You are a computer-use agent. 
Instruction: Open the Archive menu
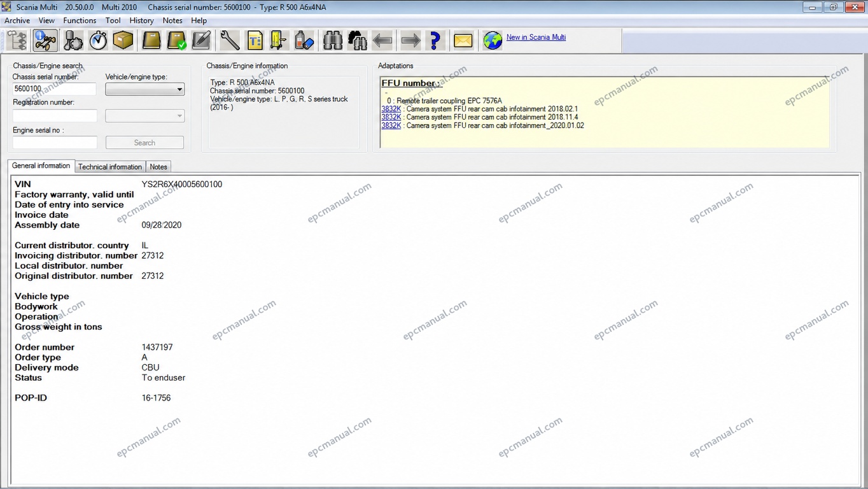17,20
